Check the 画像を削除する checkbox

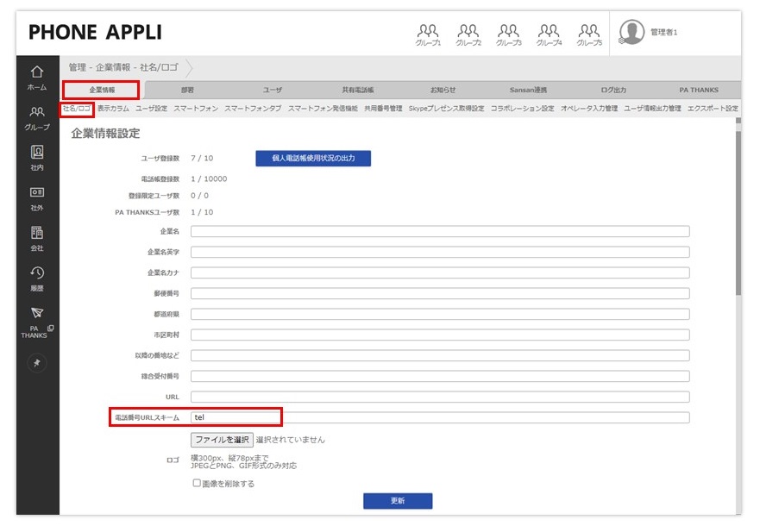pos(197,484)
